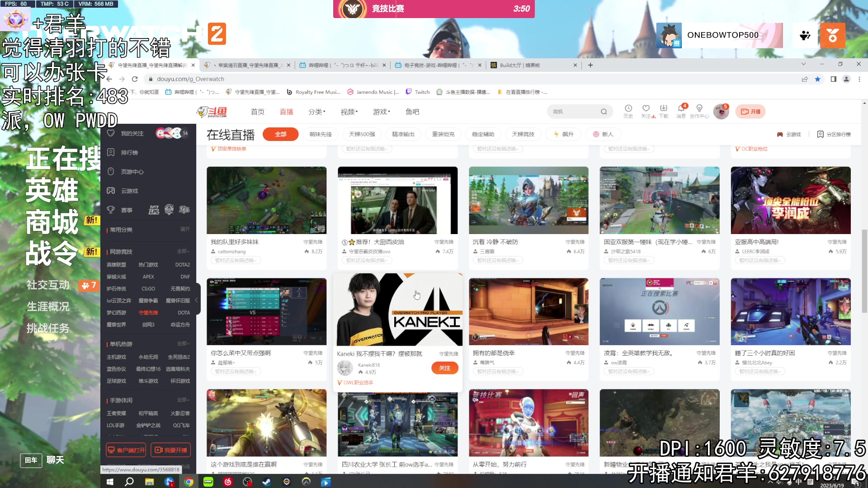
Task: Select the 精准输出 filter pill
Action: 403,134
